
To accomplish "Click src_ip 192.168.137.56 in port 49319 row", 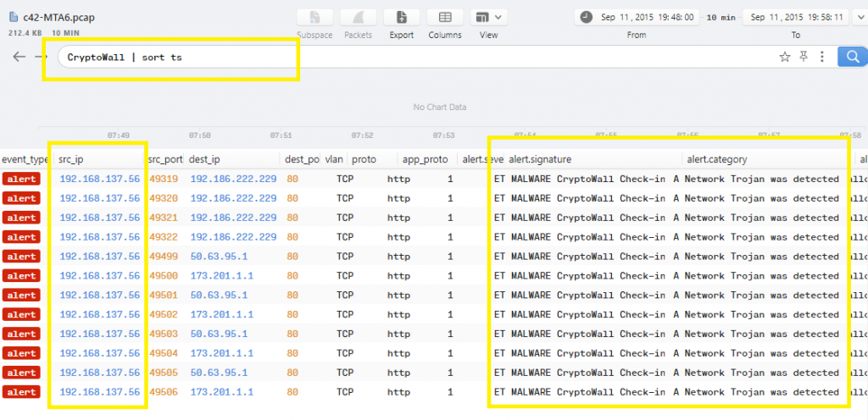I will (100, 179).
